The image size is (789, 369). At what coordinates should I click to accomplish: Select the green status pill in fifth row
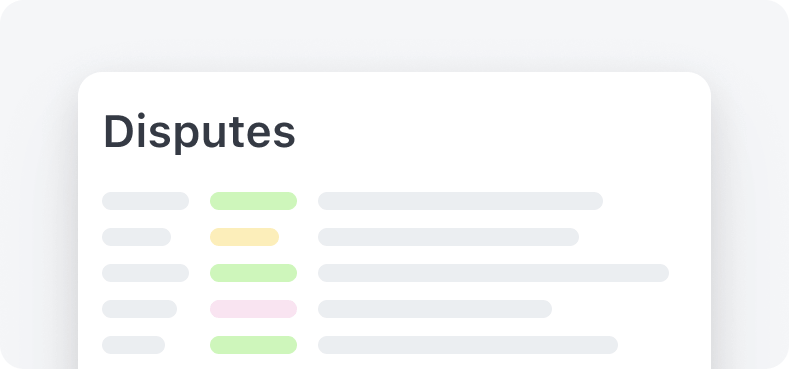coord(253,345)
